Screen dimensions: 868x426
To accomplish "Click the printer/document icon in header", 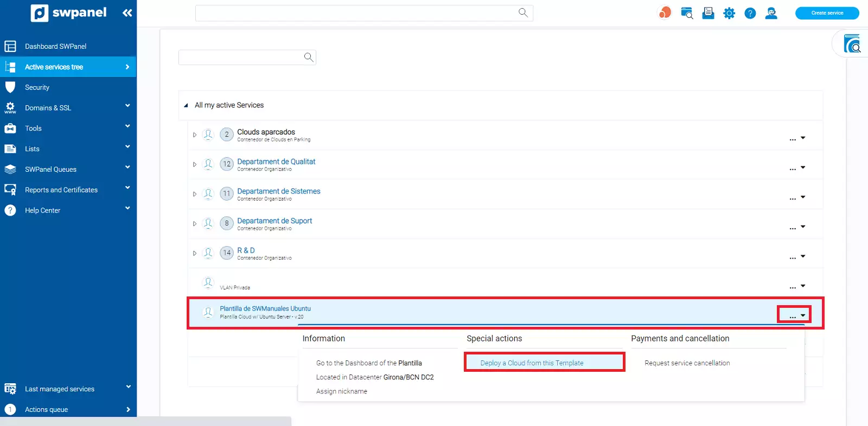I will [x=708, y=13].
